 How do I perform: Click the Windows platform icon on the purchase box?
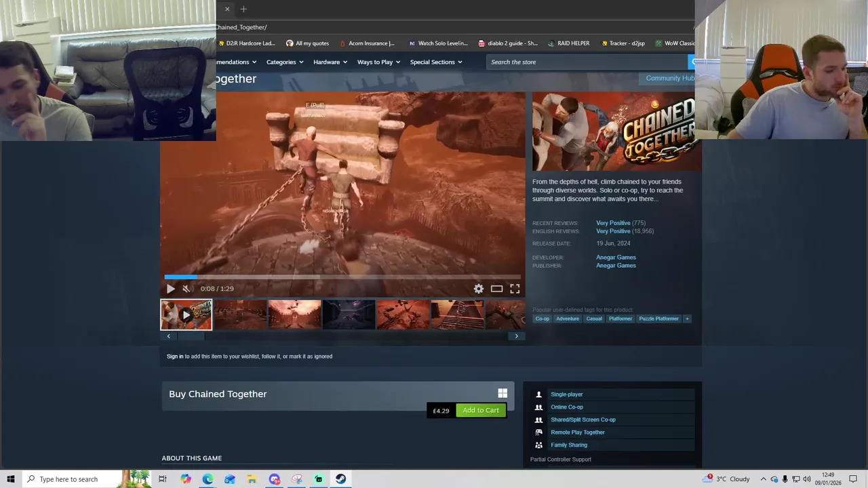(502, 393)
